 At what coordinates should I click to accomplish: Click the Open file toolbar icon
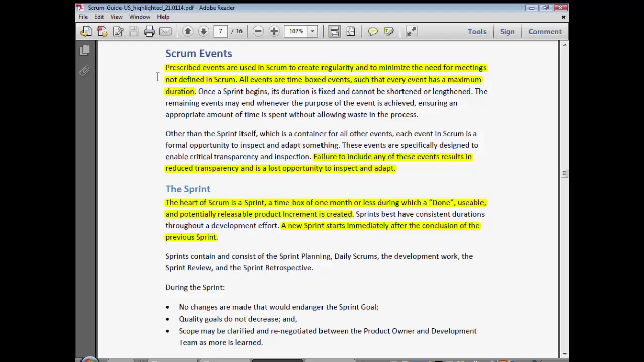(x=86, y=31)
